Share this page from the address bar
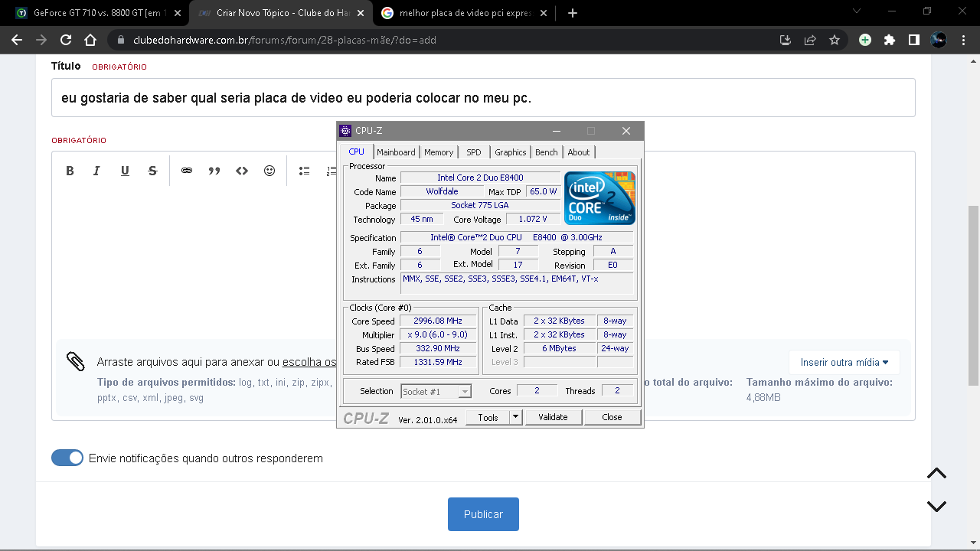Viewport: 980px width, 551px height. pyautogui.click(x=810, y=40)
